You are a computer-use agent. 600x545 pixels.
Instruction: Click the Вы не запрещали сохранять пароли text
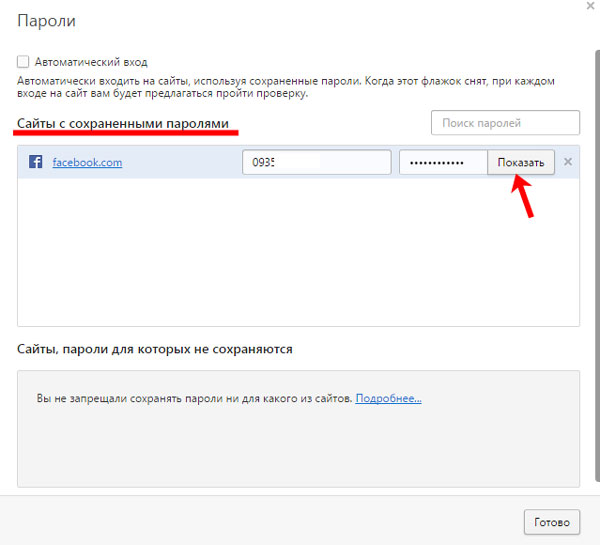click(x=195, y=398)
